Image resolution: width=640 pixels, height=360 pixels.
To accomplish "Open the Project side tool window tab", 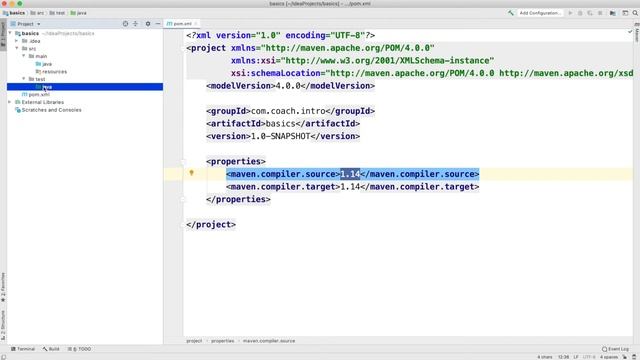I will 3,35.
